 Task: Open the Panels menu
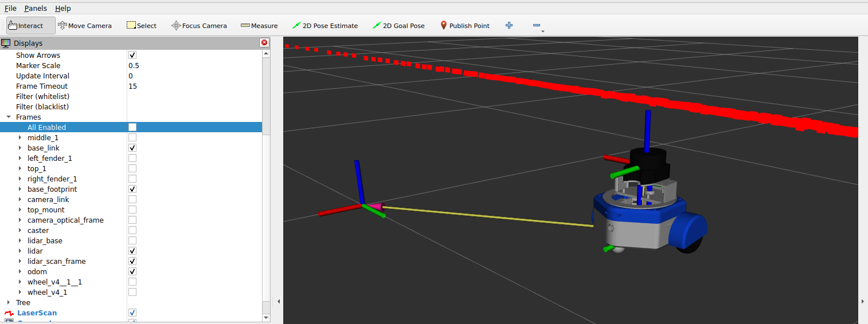pos(36,9)
